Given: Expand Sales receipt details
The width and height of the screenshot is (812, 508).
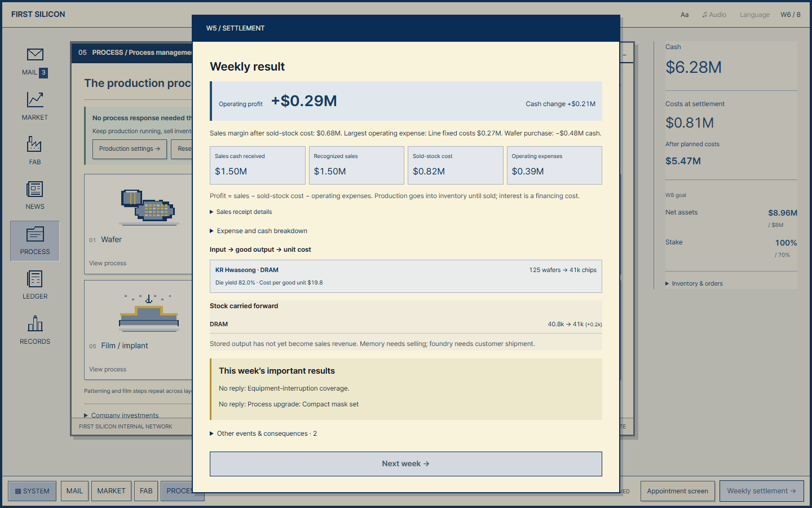Looking at the screenshot, I should (x=241, y=212).
